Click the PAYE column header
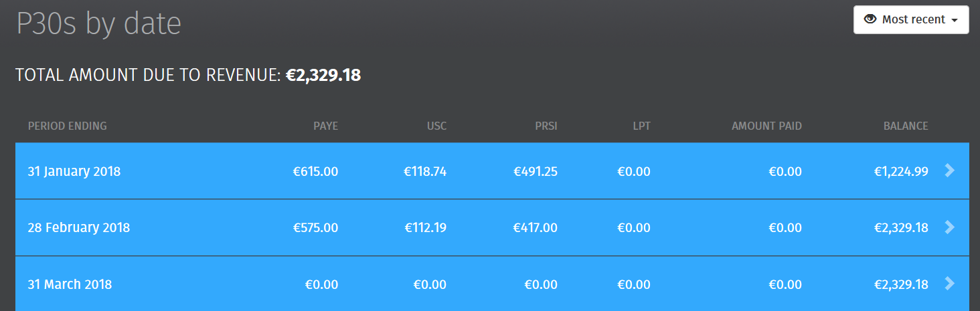Viewport: 980px width, 311px height. click(326, 126)
